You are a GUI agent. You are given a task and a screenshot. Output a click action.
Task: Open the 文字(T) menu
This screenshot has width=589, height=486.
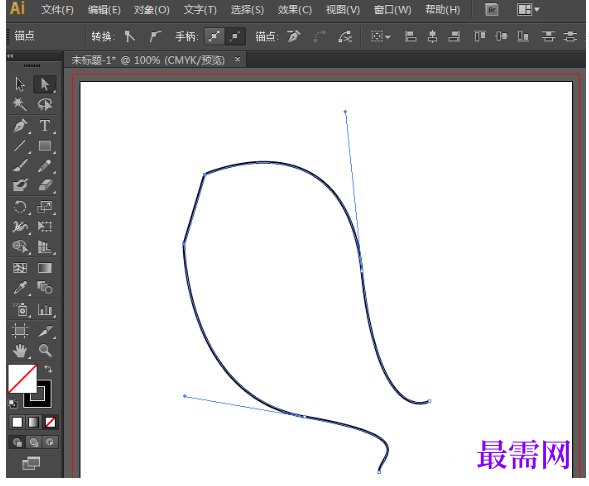200,10
